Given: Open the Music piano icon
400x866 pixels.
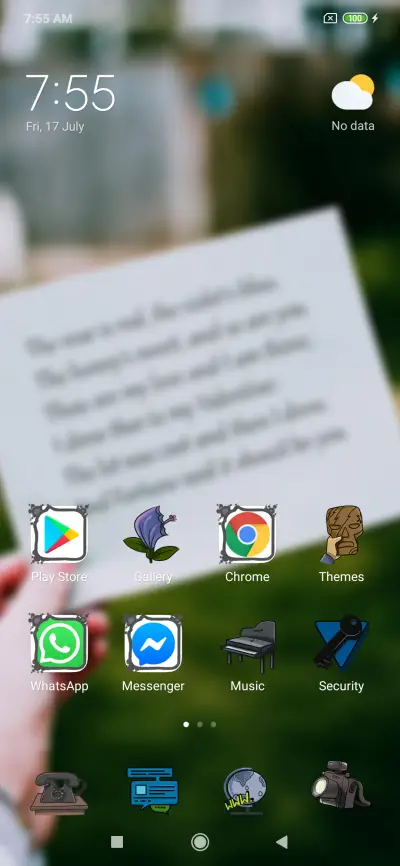Looking at the screenshot, I should click(248, 645).
